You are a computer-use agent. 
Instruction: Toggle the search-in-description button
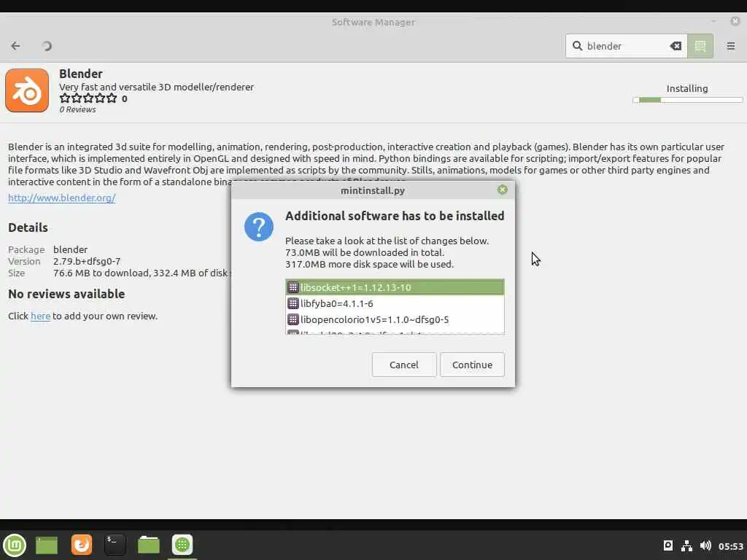(x=700, y=46)
